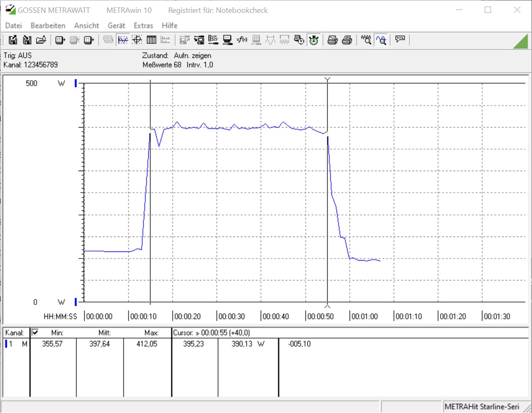Image resolution: width=532 pixels, height=413 pixels.
Task: Click the Mitt: column header
Action: [x=104, y=333]
